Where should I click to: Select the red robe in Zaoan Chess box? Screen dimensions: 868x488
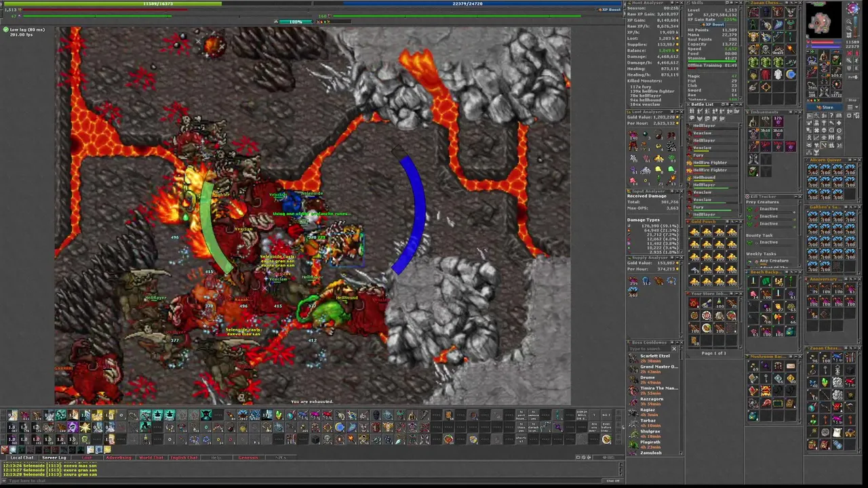[x=766, y=75]
